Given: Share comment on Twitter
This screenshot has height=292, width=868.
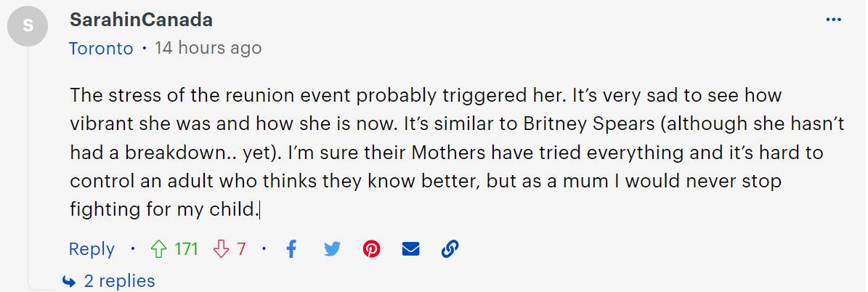Looking at the screenshot, I should click(x=332, y=250).
